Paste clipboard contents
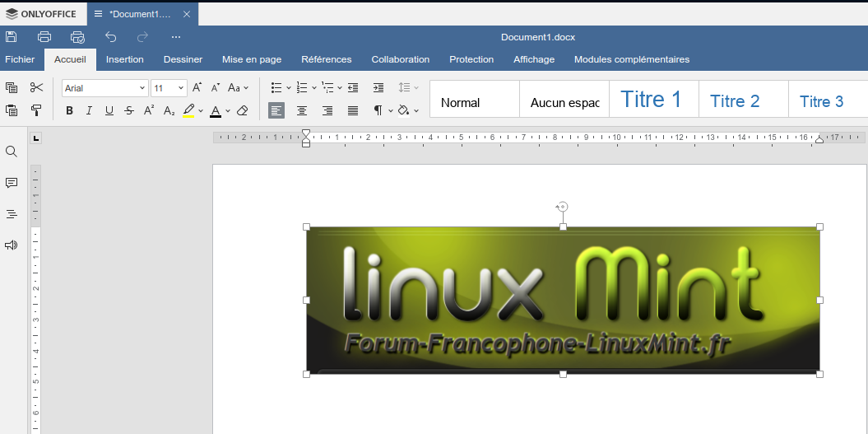868x434 pixels. point(11,110)
